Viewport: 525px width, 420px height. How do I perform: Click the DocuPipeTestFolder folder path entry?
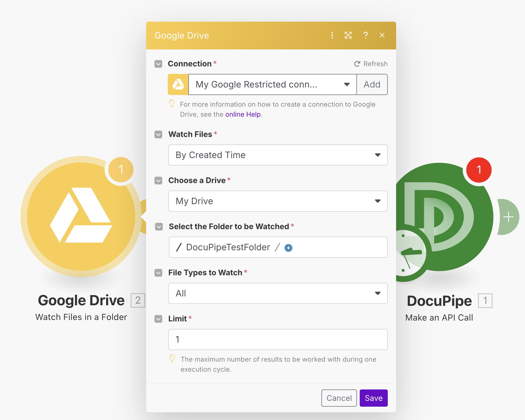coord(228,247)
